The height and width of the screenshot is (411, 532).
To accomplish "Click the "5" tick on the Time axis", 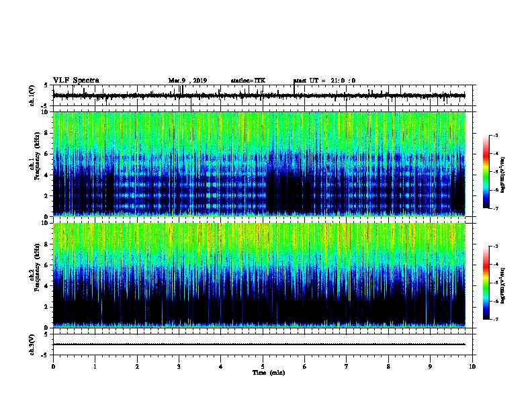I will (263, 367).
